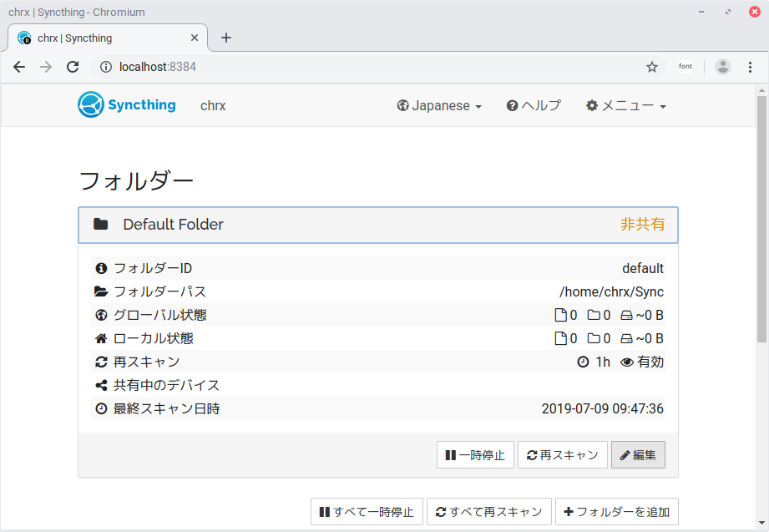Pause all folders using すべて一時停止
The width and height of the screenshot is (769, 532).
coord(367,512)
